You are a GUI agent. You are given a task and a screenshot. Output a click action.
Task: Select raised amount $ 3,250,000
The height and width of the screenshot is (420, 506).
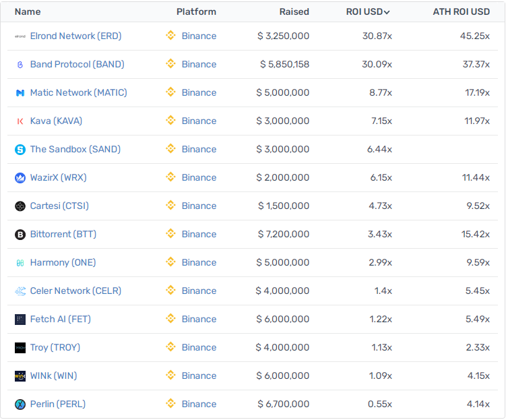tap(284, 36)
